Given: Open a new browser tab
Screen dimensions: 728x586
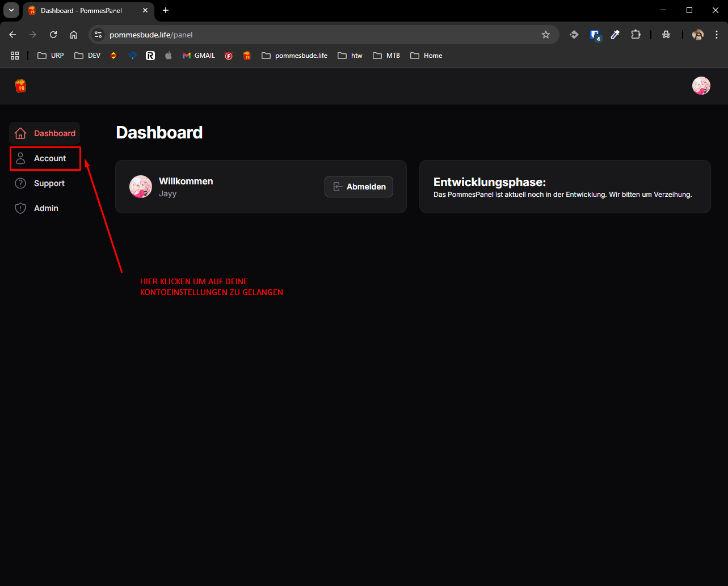Looking at the screenshot, I should [166, 10].
